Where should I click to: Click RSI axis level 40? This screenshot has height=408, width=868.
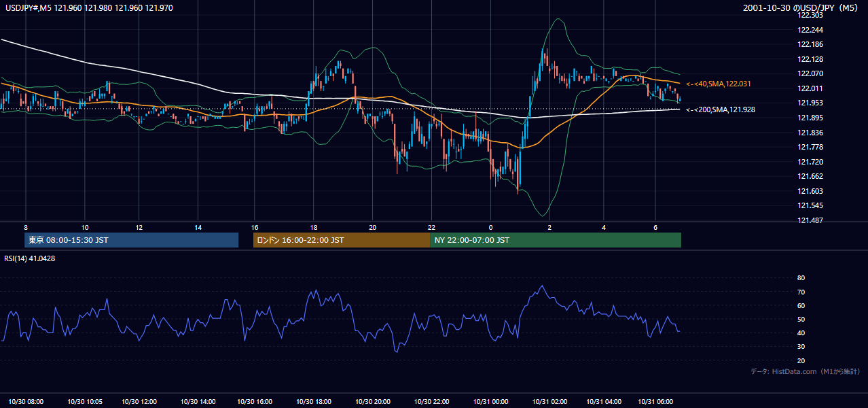(x=801, y=333)
